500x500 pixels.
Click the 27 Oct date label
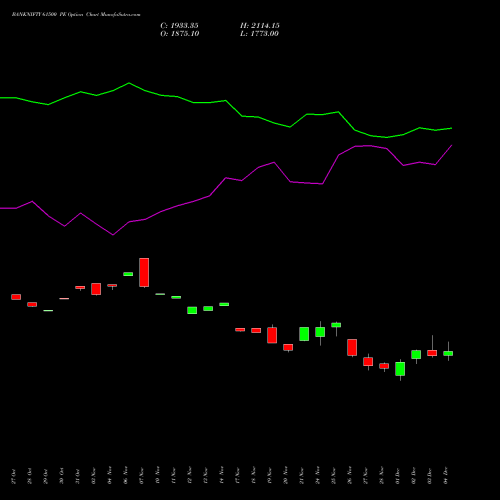pos(14,476)
